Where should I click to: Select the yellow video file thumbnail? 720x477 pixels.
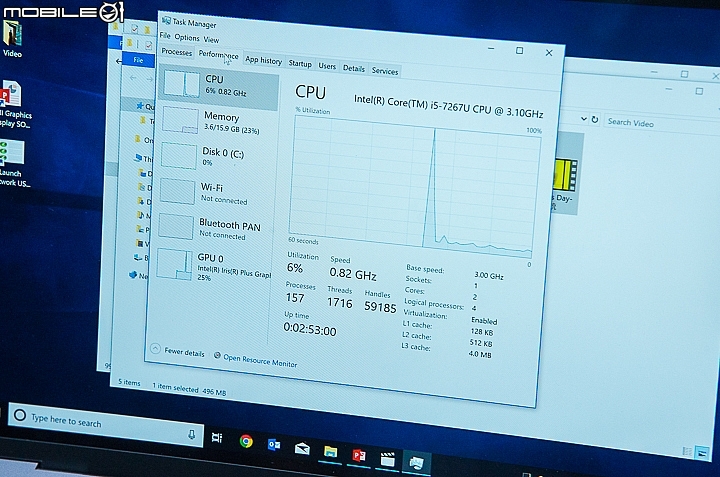[x=566, y=174]
